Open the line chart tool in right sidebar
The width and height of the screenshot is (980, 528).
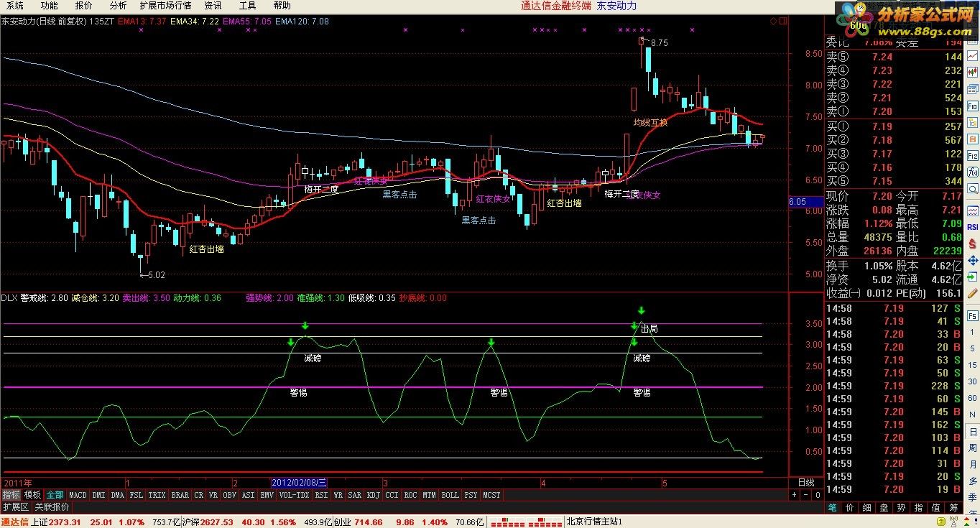pos(972,55)
